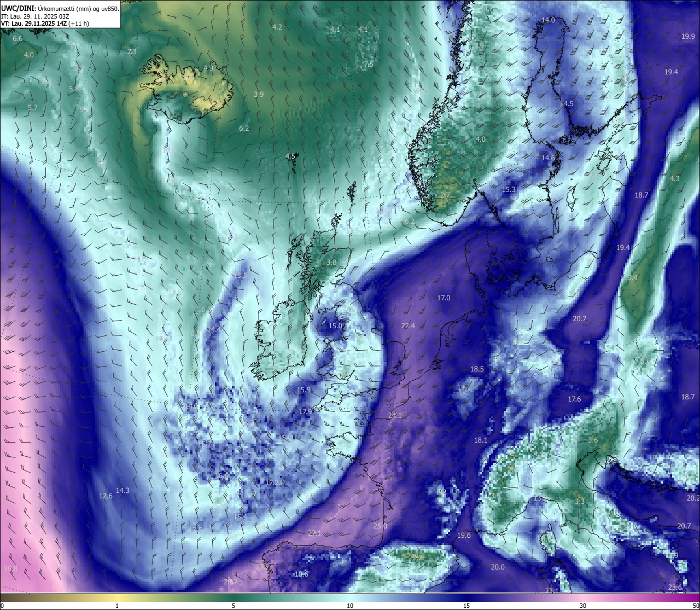Click the 14.5 value label
This screenshot has width=700, height=610.
click(x=567, y=103)
